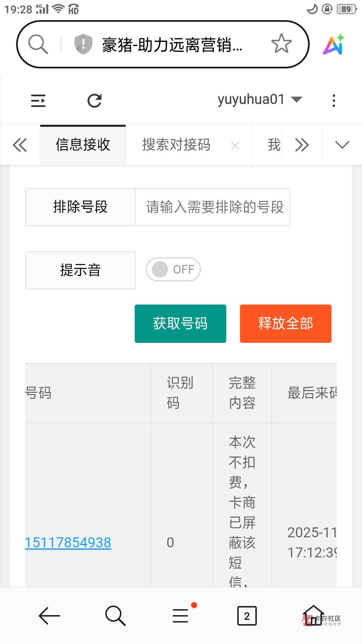Go back using bottom arrow icon
This screenshot has height=644, width=362.
tap(49, 616)
